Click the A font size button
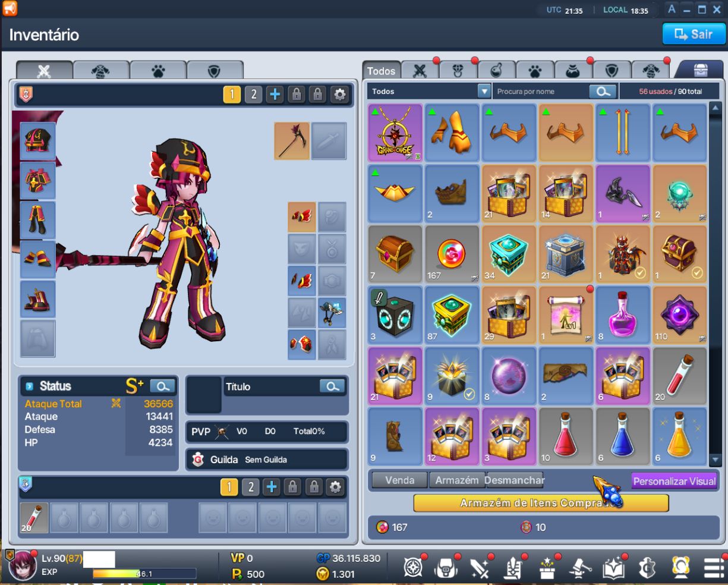 click(x=672, y=9)
